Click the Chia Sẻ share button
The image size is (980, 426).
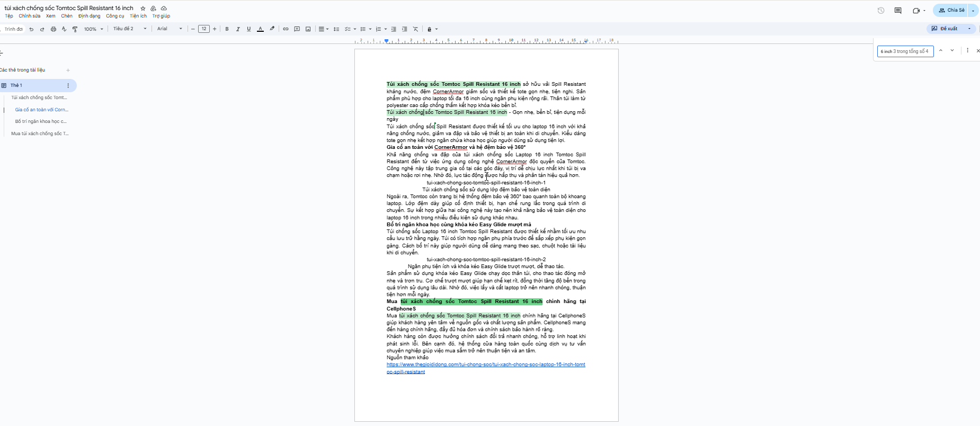click(x=950, y=10)
